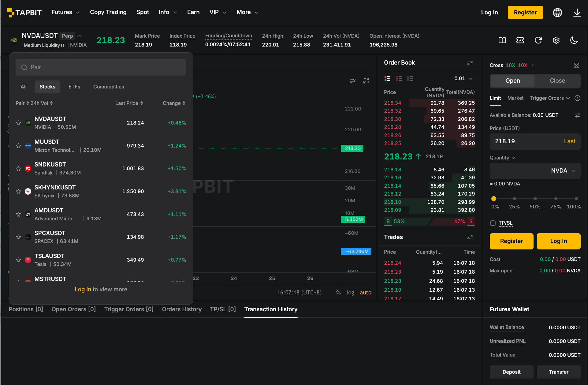Sort pairs by Last Price
Viewport: 588px width, 385px height.
(x=129, y=103)
